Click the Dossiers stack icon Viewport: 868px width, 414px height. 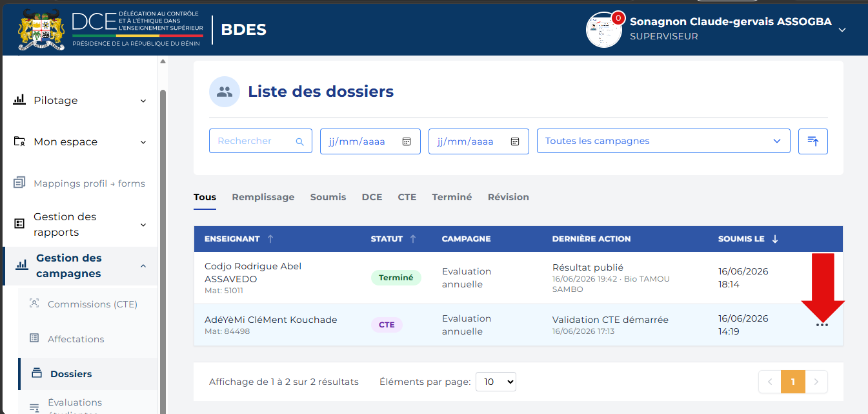click(x=37, y=373)
